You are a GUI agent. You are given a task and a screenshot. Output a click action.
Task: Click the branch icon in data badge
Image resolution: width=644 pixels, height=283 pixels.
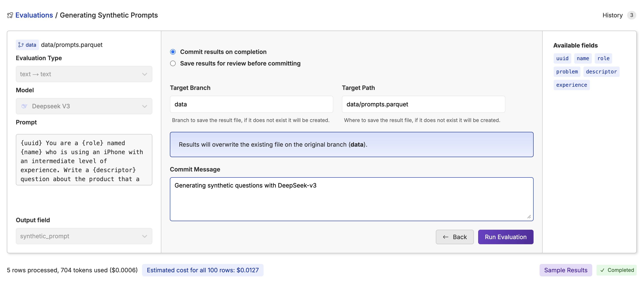coord(21,45)
